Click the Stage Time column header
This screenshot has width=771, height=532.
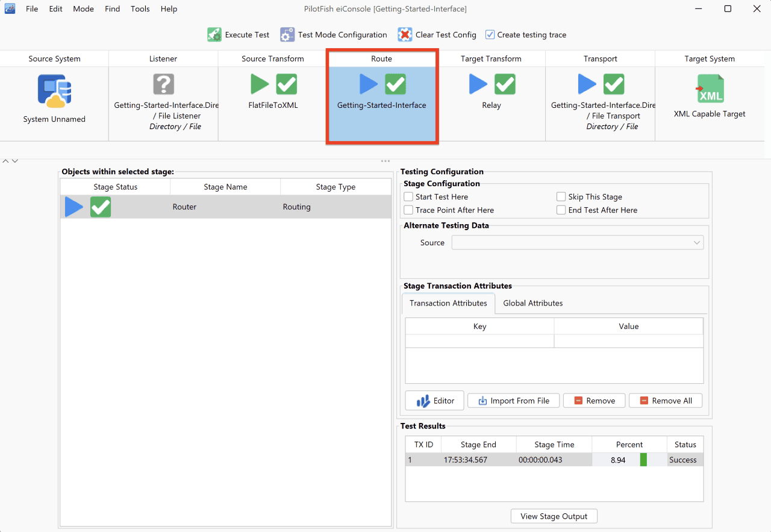coord(554,445)
